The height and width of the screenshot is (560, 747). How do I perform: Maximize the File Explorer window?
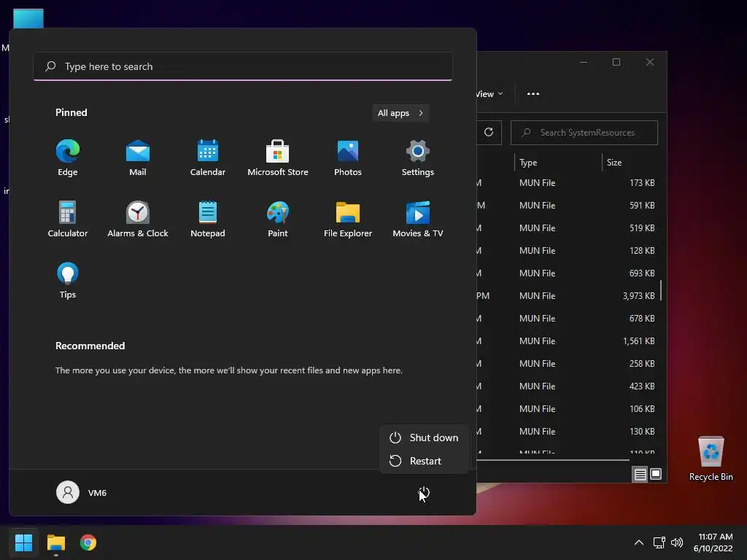pos(616,63)
